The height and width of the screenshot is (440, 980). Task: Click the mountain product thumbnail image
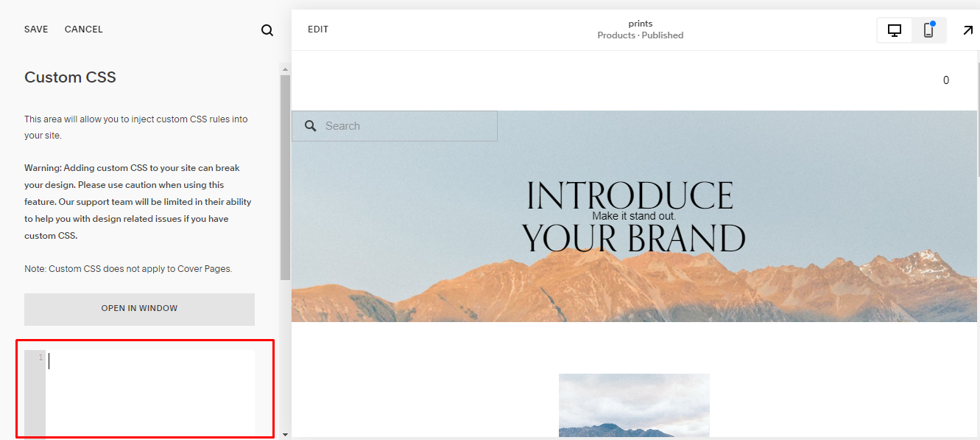(x=634, y=405)
